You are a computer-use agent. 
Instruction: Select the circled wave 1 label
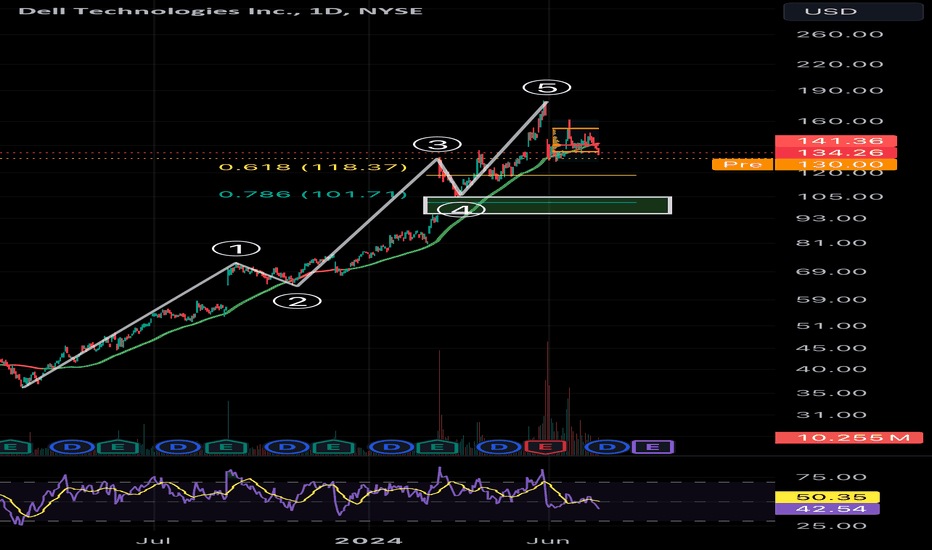(236, 249)
